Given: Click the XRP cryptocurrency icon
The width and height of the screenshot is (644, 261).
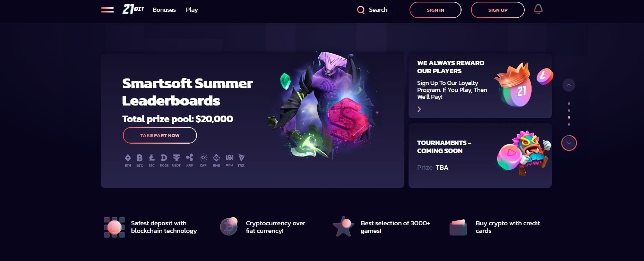Looking at the screenshot, I should coord(189,160).
